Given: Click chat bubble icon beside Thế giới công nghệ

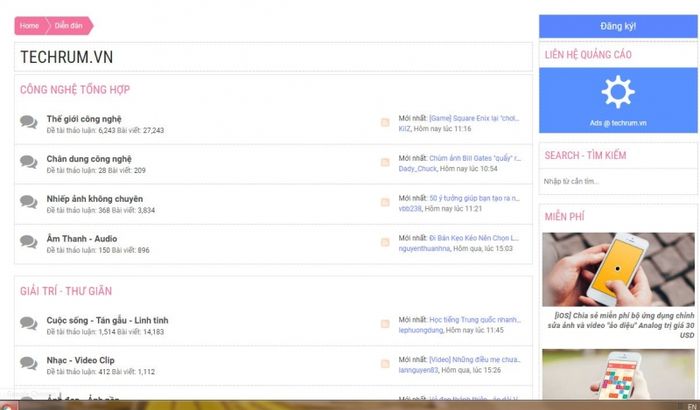Looking at the screenshot, I should tap(29, 122).
